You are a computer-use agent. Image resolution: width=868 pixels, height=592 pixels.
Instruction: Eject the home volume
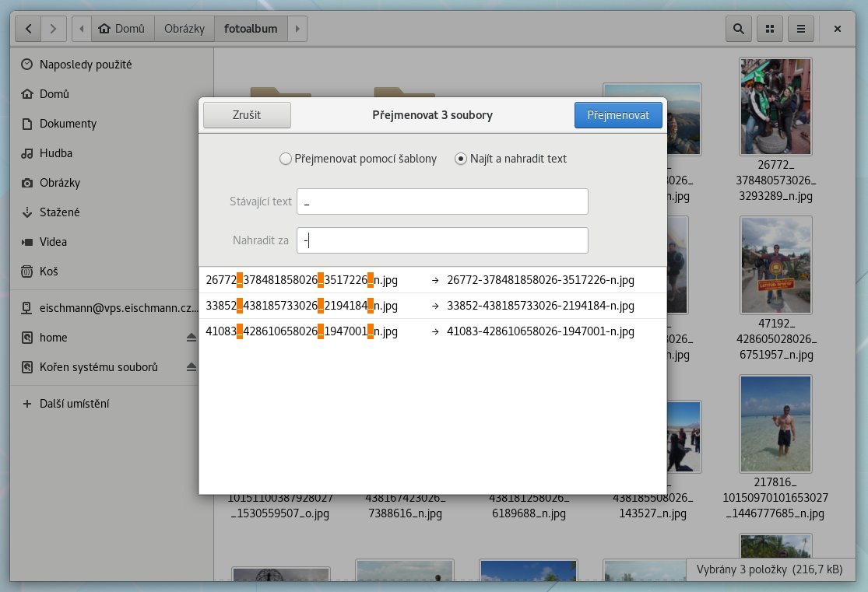tap(192, 338)
